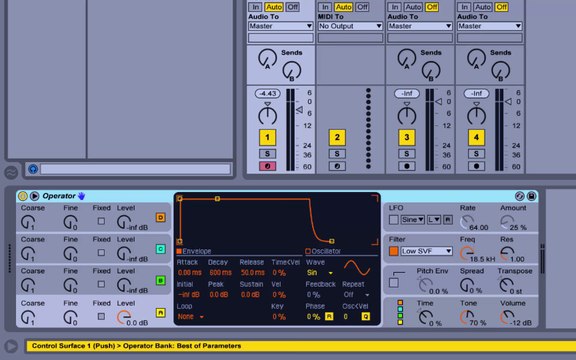Click the blue headphone preview icon
This screenshot has width=576, height=360.
click(x=33, y=169)
